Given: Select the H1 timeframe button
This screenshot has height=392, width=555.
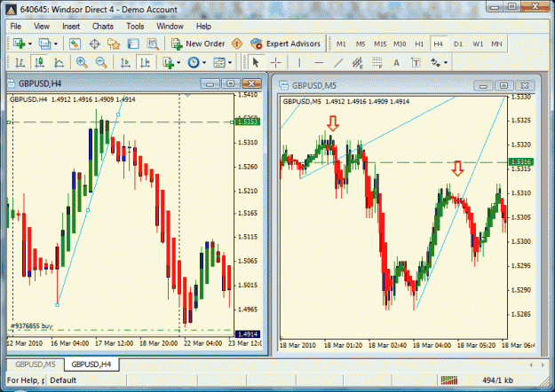Looking at the screenshot, I should point(419,43).
